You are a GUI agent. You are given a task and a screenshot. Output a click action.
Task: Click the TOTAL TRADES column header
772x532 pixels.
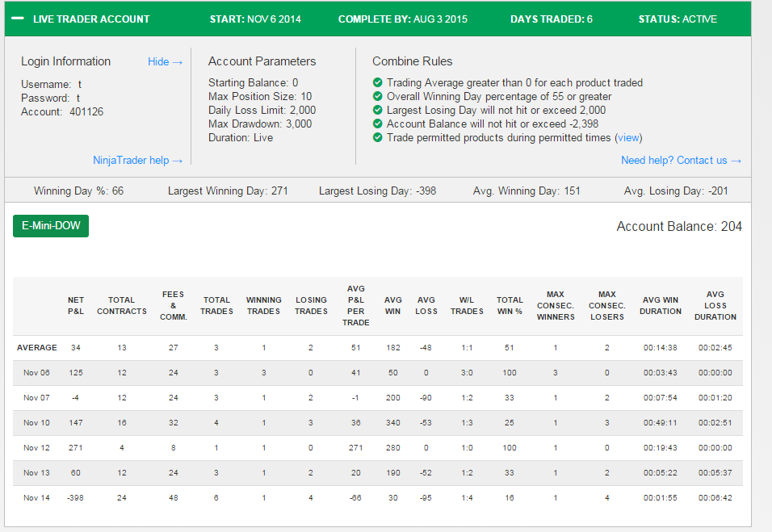(216, 306)
